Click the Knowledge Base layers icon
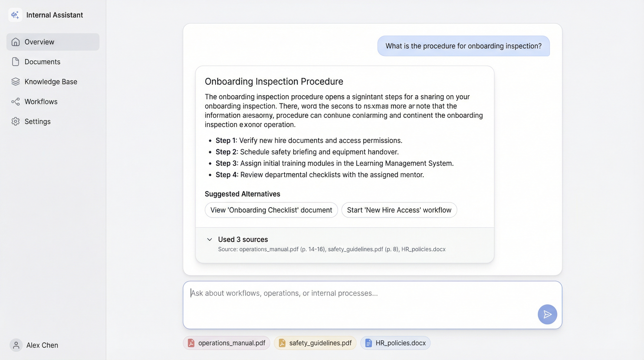 [x=15, y=82]
